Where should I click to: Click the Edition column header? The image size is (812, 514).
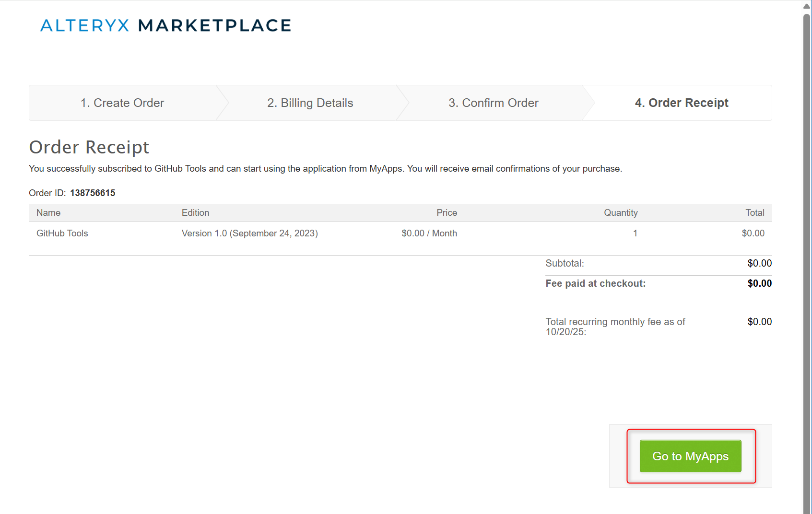[195, 213]
